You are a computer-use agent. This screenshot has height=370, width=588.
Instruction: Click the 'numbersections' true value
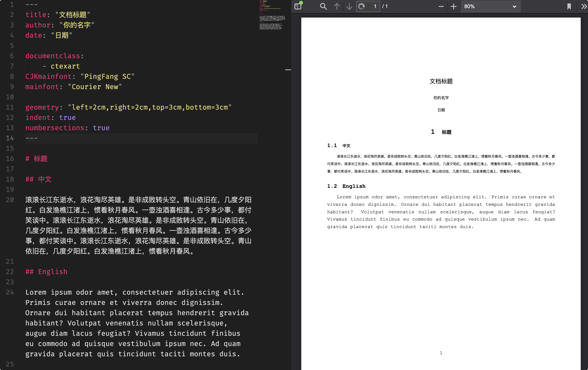[x=101, y=128]
